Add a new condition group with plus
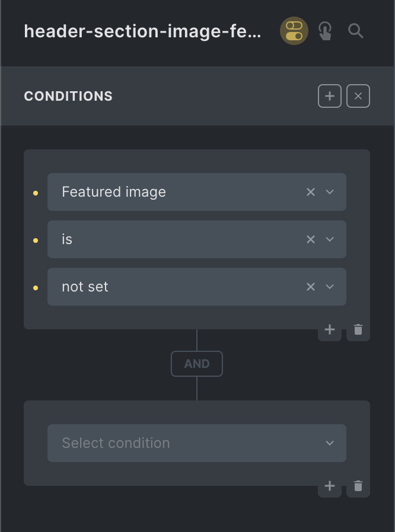This screenshot has height=532, width=395. [x=329, y=96]
